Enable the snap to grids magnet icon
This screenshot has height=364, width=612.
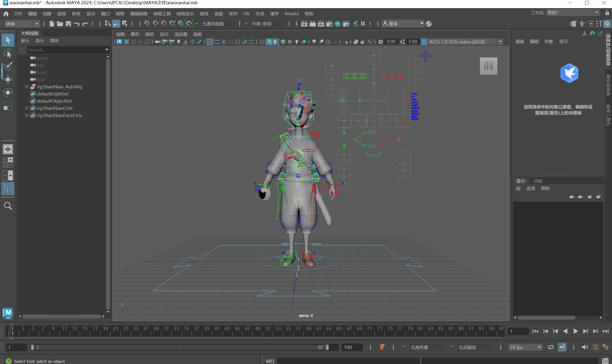coord(147,24)
